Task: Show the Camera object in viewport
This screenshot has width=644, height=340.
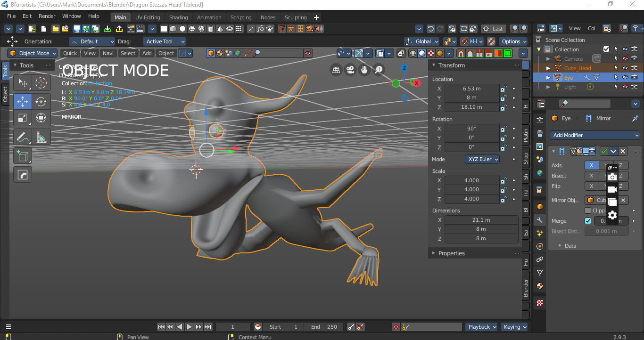Action: click(x=625, y=58)
